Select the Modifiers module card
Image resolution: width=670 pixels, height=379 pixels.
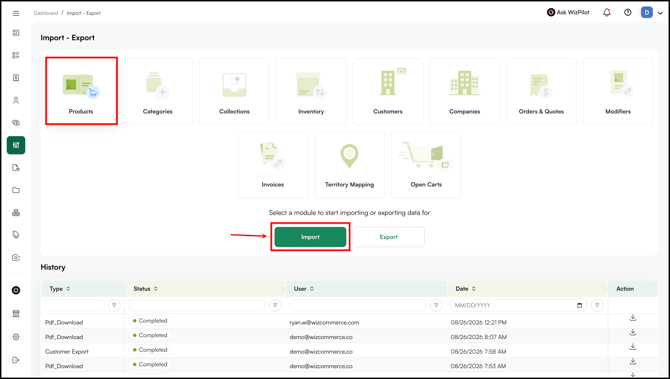618,91
